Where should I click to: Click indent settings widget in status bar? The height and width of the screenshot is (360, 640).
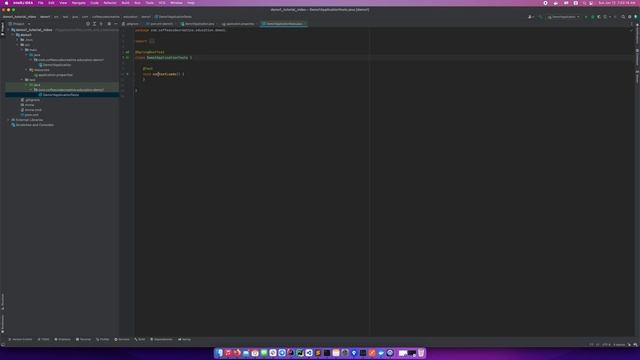coord(619,344)
